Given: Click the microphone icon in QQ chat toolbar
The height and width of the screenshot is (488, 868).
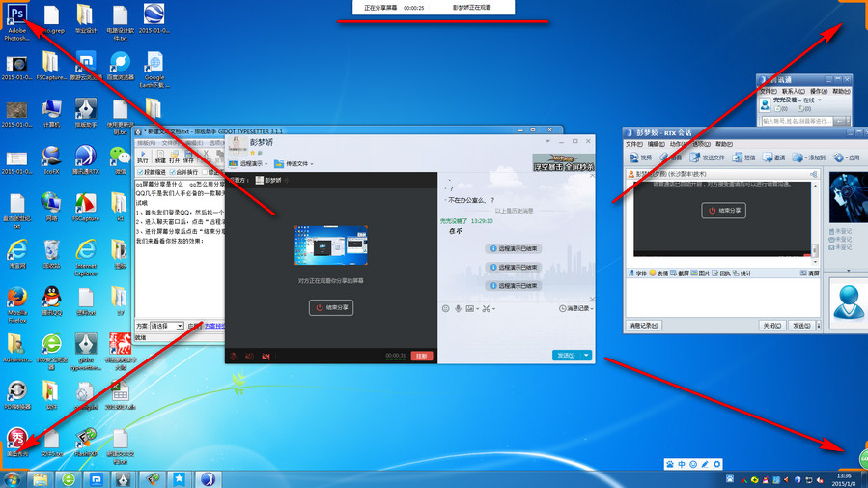Looking at the screenshot, I should 458,308.
